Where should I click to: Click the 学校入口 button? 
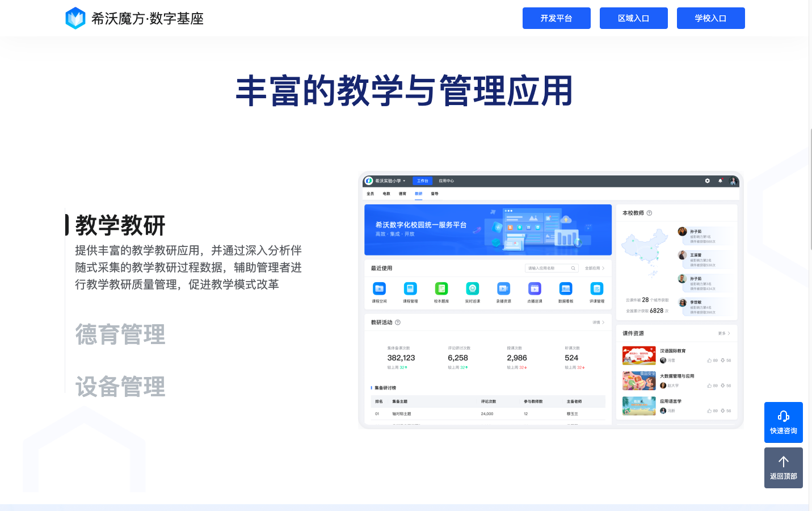pyautogui.click(x=710, y=18)
